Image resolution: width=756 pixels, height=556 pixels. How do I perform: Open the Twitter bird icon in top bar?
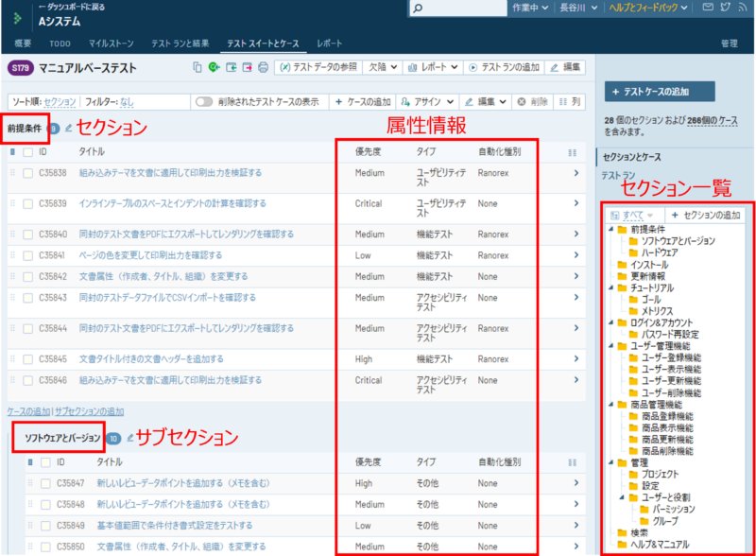tap(725, 8)
